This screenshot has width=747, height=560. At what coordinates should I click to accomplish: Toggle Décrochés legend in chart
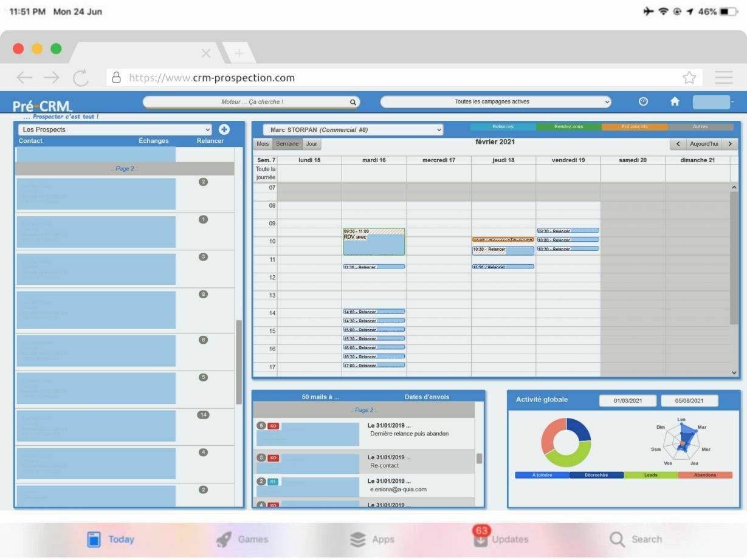click(596, 475)
